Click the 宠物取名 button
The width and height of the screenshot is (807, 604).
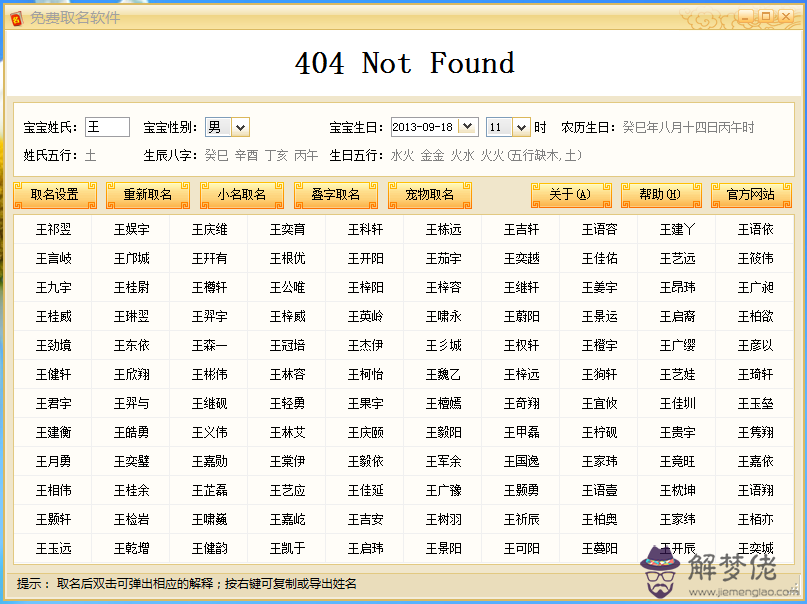[429, 195]
